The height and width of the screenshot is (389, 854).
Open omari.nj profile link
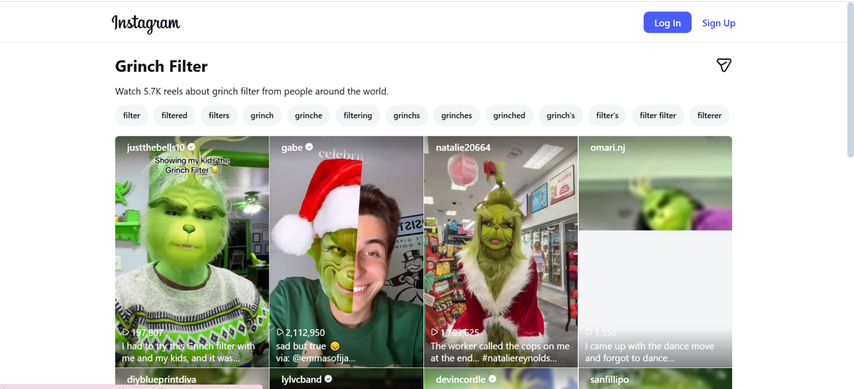[607, 148]
